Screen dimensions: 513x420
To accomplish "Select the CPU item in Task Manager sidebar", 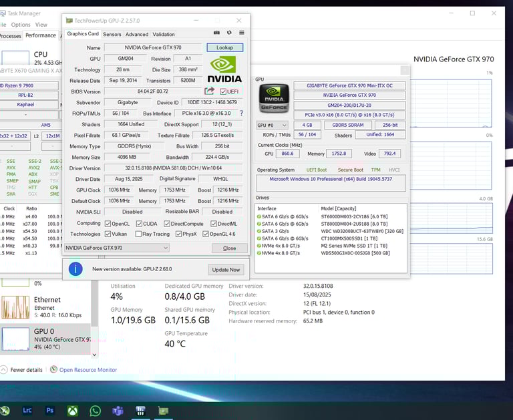I will point(31,58).
